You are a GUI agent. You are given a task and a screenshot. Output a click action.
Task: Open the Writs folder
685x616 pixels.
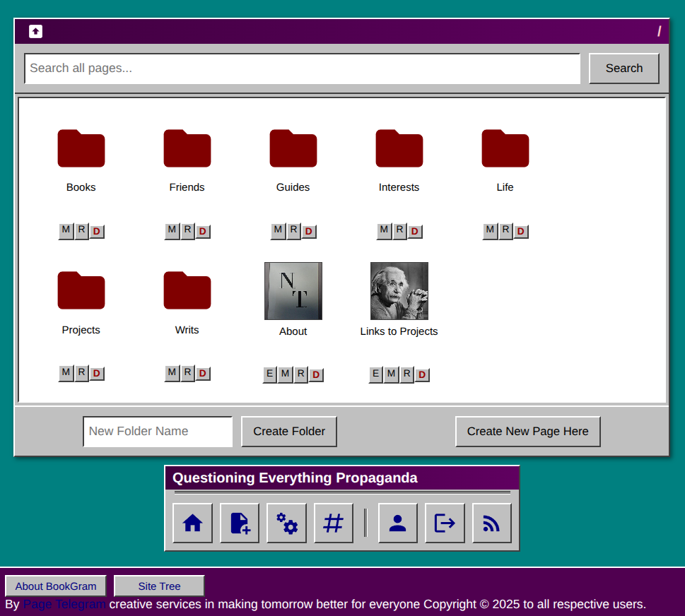187,290
